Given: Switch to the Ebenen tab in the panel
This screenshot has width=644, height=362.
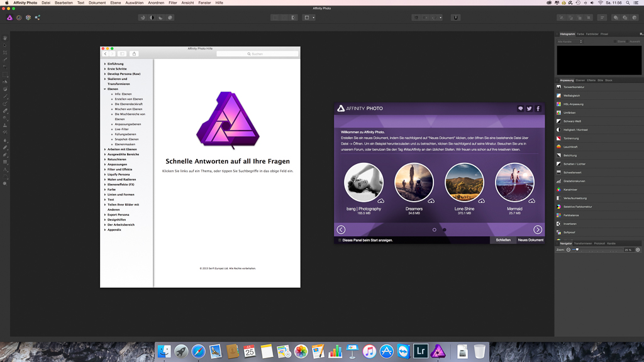Looking at the screenshot, I should tap(580, 80).
